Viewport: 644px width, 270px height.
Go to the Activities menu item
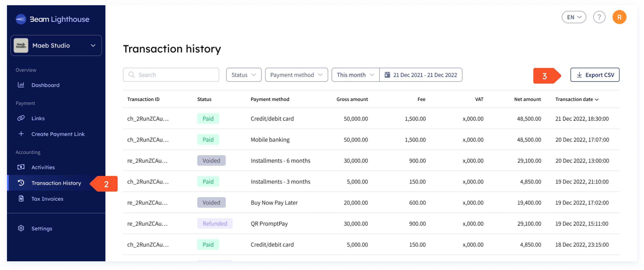click(43, 167)
